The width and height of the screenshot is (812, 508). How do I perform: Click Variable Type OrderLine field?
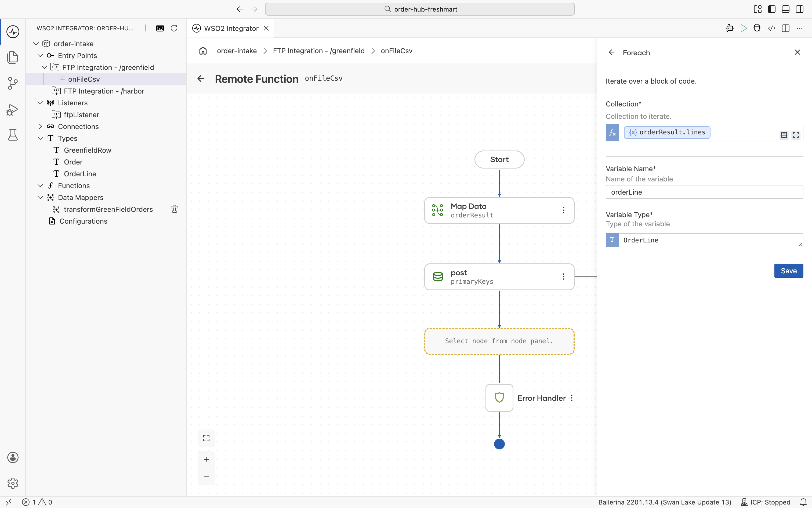click(711, 240)
